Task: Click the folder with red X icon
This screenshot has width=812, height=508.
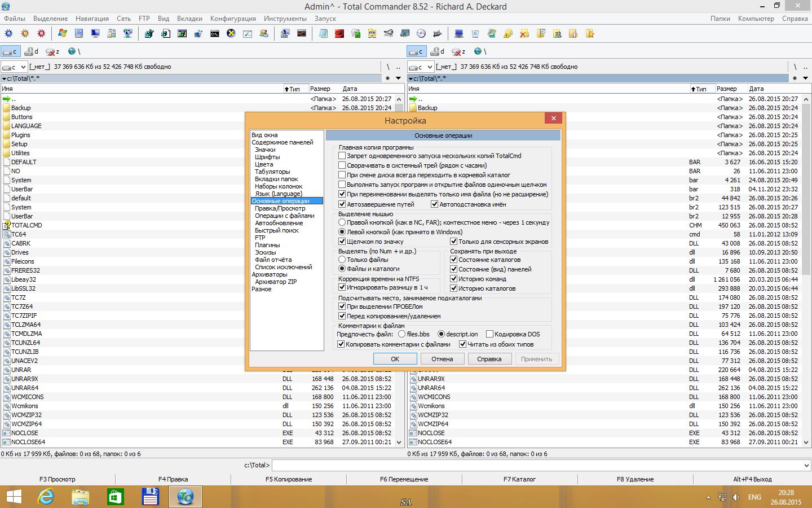Action: click(x=524, y=34)
